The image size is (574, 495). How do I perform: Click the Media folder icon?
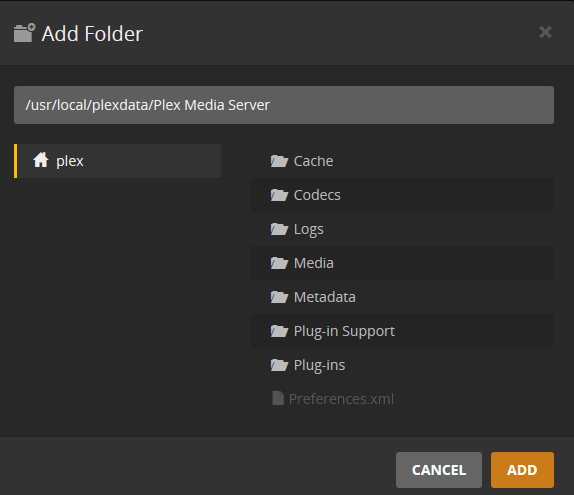pyautogui.click(x=279, y=263)
